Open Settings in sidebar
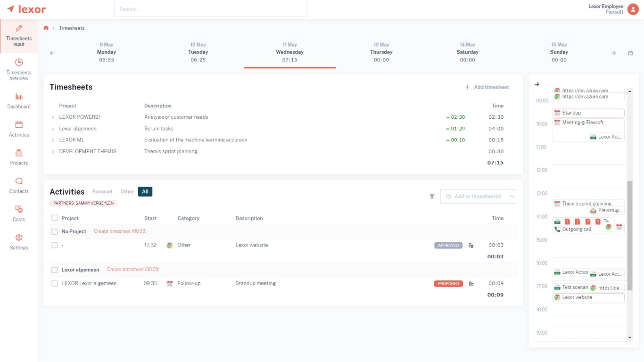Image resolution: width=644 pixels, height=362 pixels. 19,242
